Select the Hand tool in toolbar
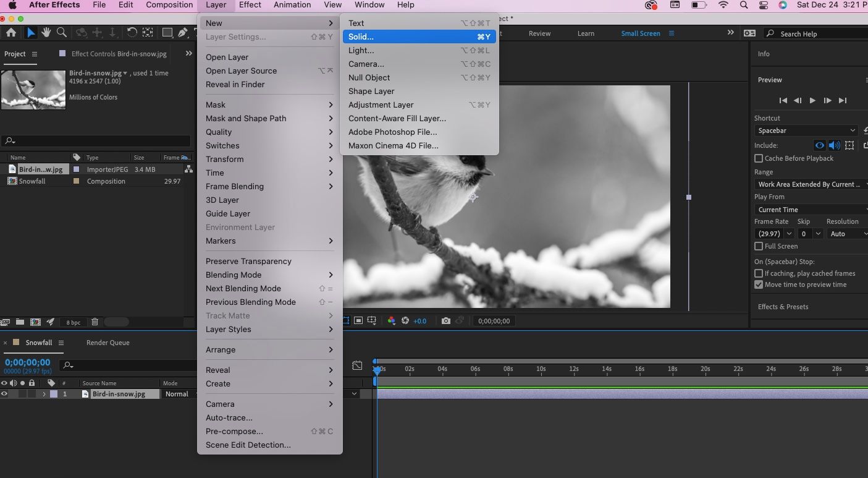Image resolution: width=868 pixels, height=478 pixels. (x=46, y=33)
